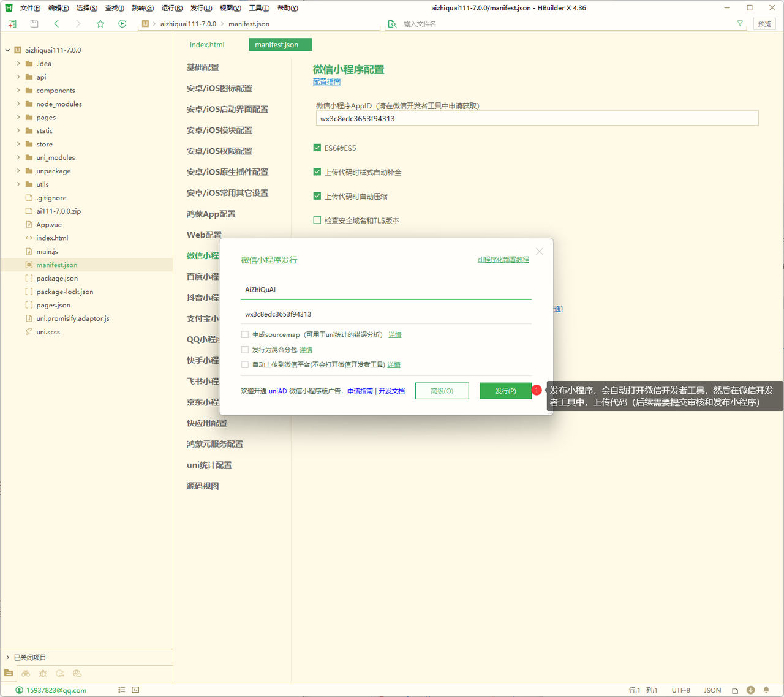Expand the components folder
Viewport: 784px width, 697px height.
18,91
